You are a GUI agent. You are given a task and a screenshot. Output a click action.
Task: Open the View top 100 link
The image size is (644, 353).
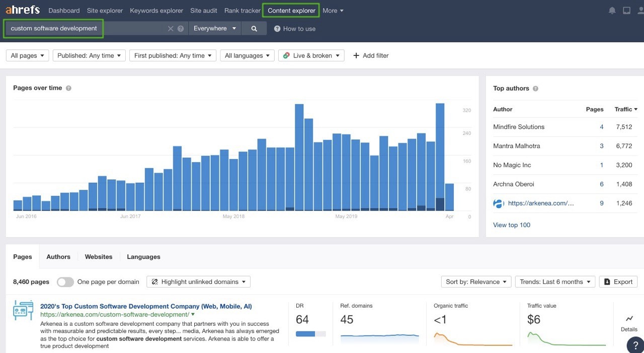[x=512, y=225]
